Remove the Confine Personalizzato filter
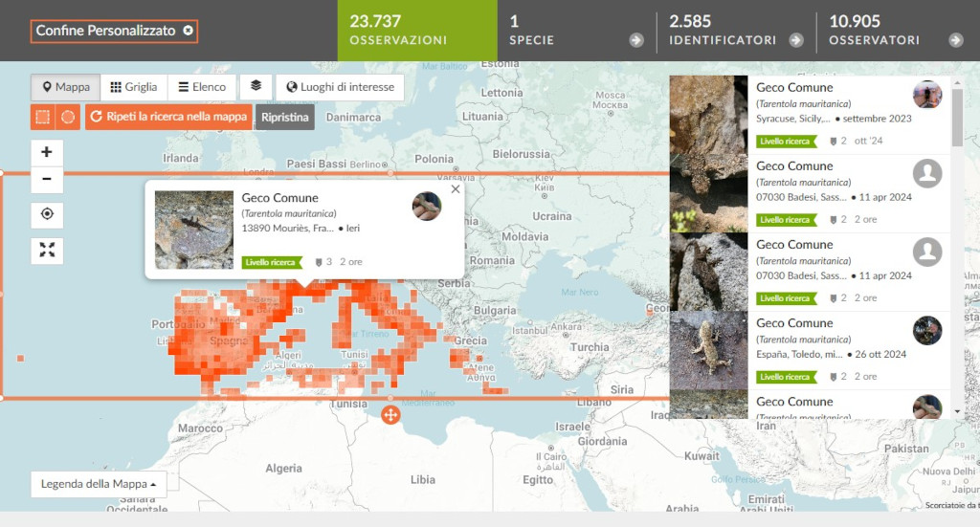The width and height of the screenshot is (980, 527). 188,31
